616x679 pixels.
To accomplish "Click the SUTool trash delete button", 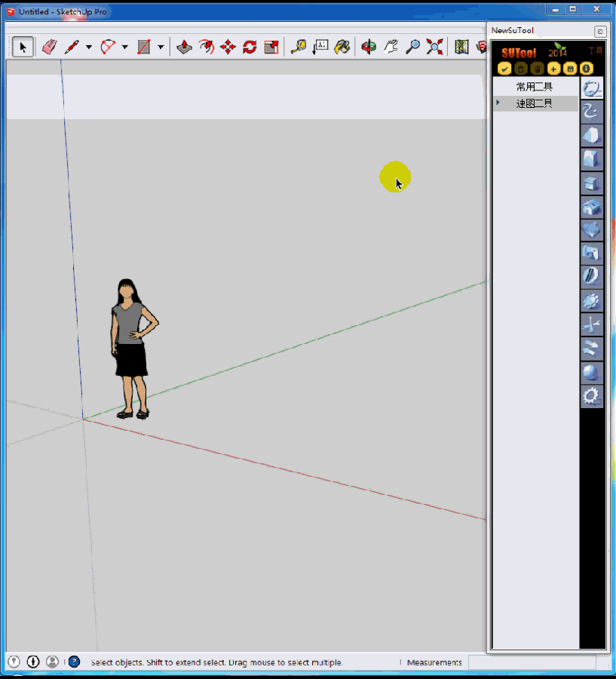I will (x=538, y=69).
